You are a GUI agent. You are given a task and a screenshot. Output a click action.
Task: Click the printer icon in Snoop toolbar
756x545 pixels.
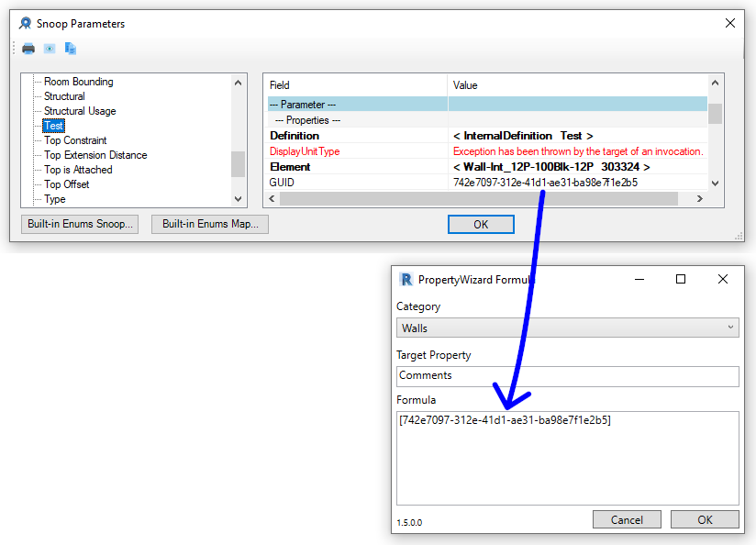click(x=28, y=49)
